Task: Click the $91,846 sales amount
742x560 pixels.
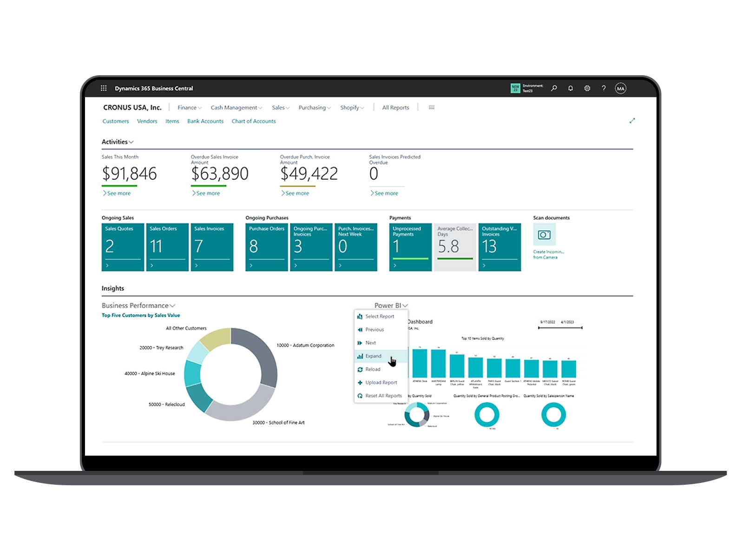Action: coord(129,174)
